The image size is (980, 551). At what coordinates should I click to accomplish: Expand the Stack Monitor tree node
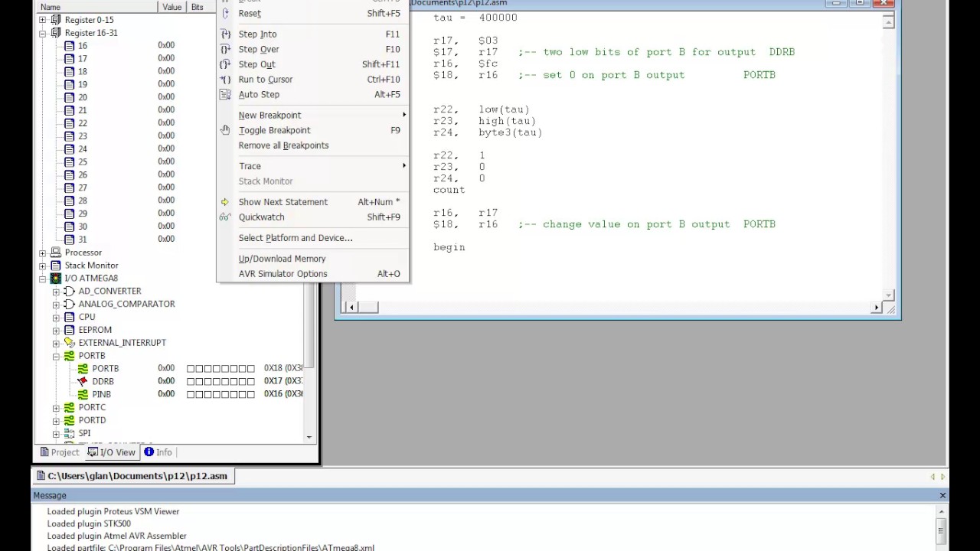43,265
